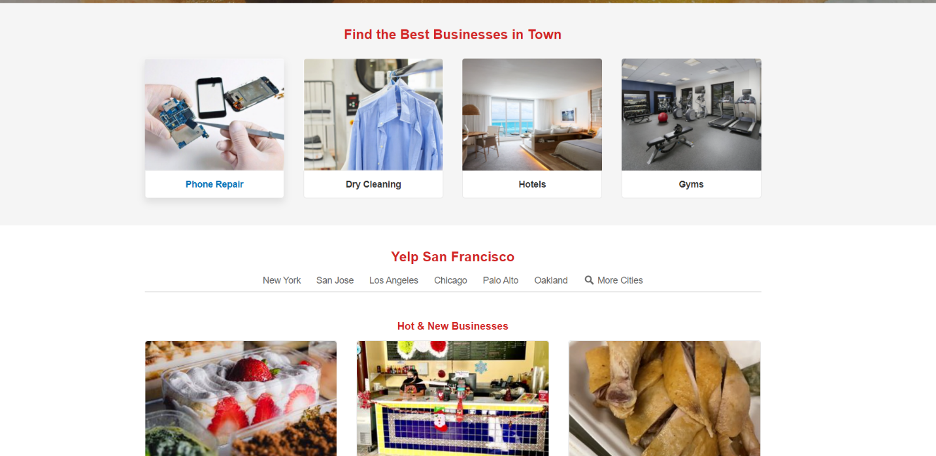Open the Dry Cleaning shirt image

pos(373,115)
